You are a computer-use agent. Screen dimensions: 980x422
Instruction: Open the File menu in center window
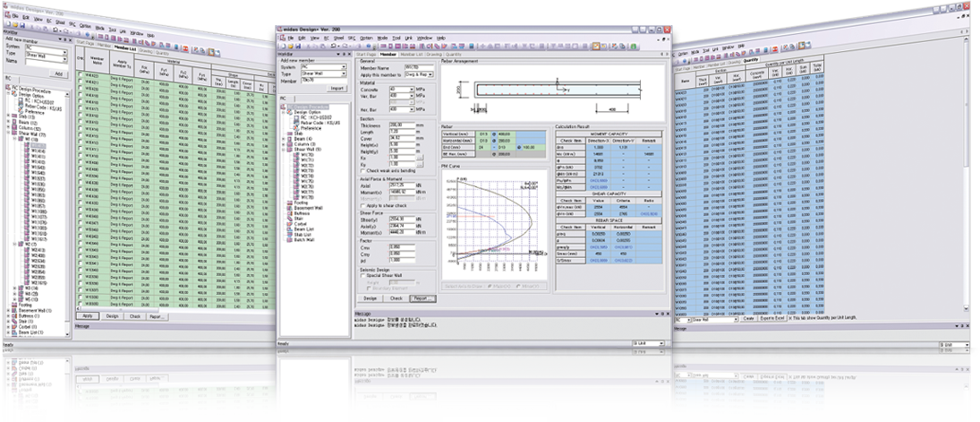[x=291, y=39]
